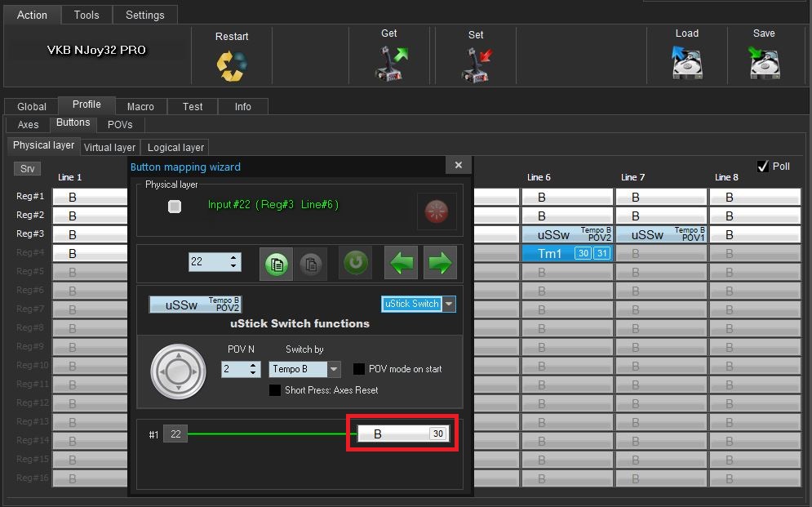Screen dimensions: 812x507
Task: Click the input number field showing 22
Action: coord(207,262)
